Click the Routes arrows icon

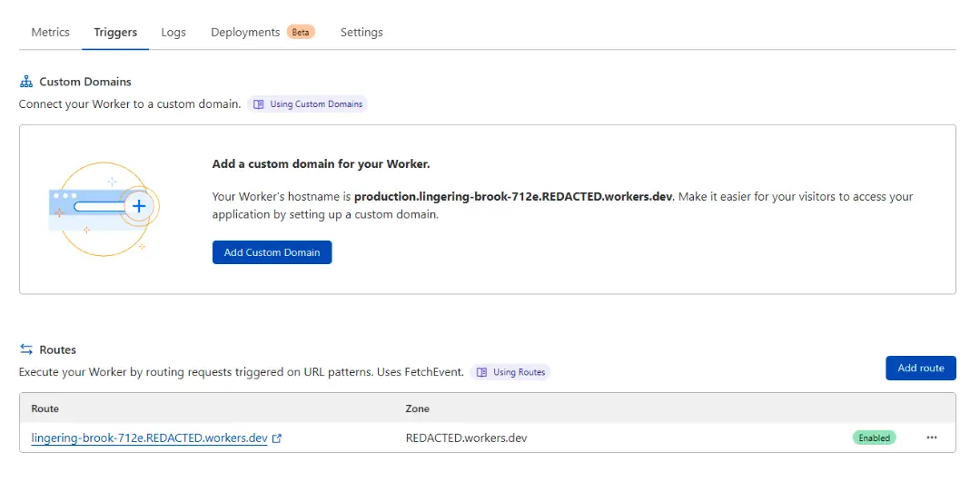26,349
